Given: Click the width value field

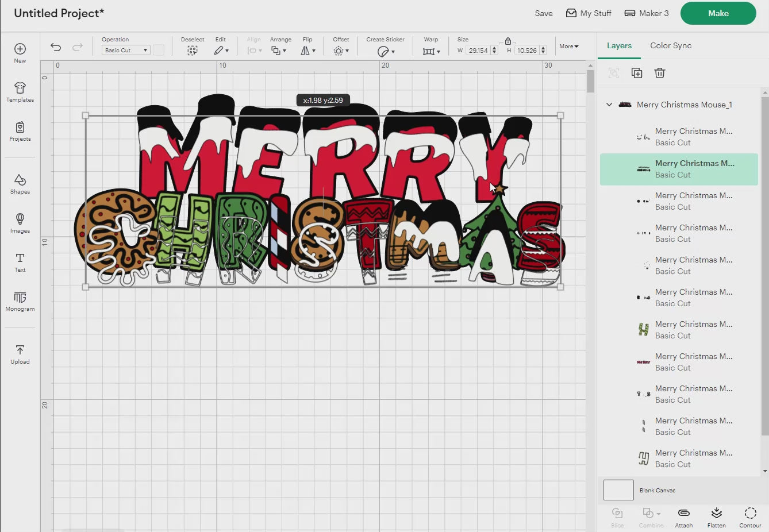Looking at the screenshot, I should [478, 51].
